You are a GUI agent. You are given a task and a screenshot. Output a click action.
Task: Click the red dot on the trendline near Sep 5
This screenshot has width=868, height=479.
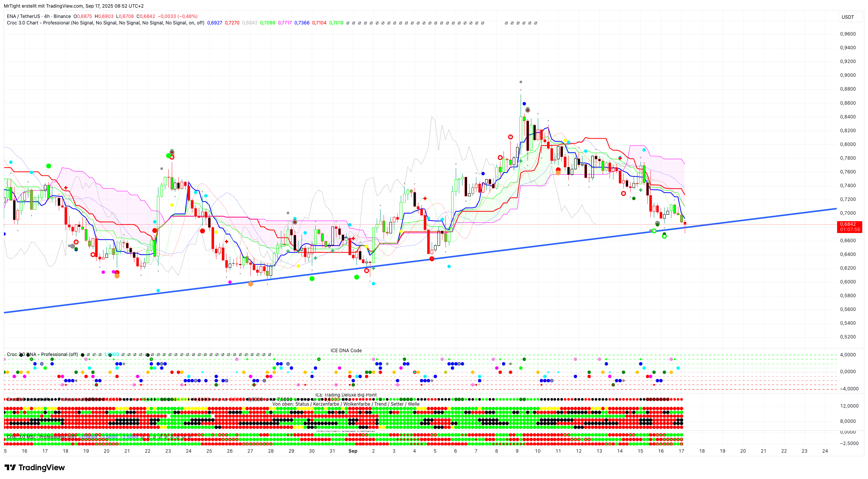[432, 259]
